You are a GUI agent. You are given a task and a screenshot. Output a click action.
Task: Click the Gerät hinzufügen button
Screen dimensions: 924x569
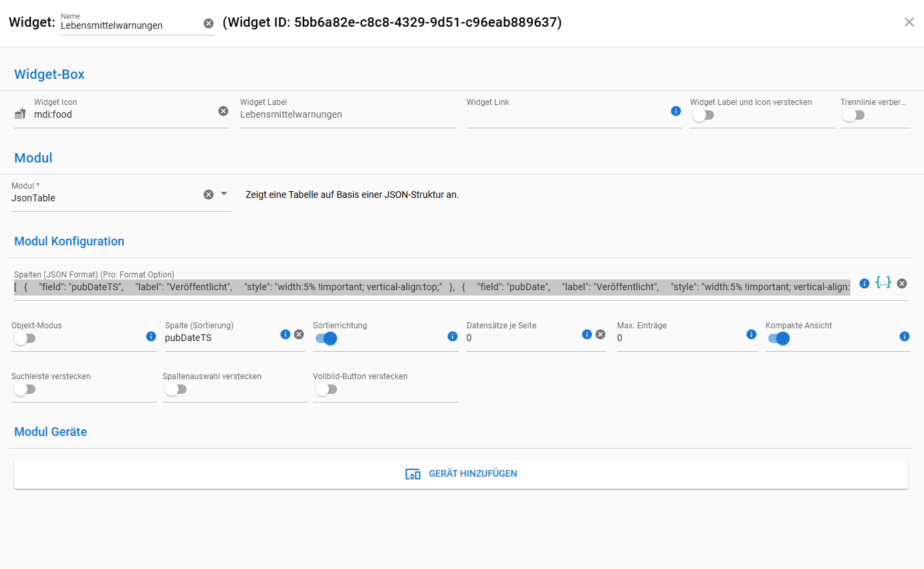461,474
